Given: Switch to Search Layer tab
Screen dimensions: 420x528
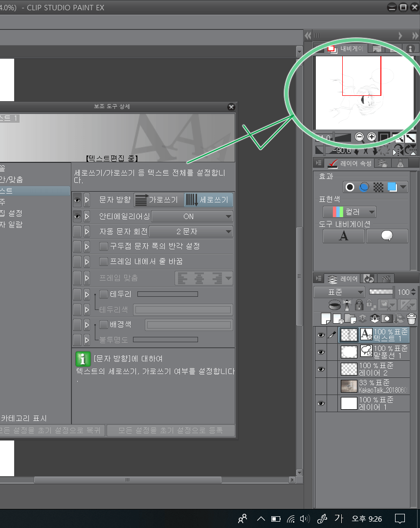Looking at the screenshot, I should (x=383, y=163).
